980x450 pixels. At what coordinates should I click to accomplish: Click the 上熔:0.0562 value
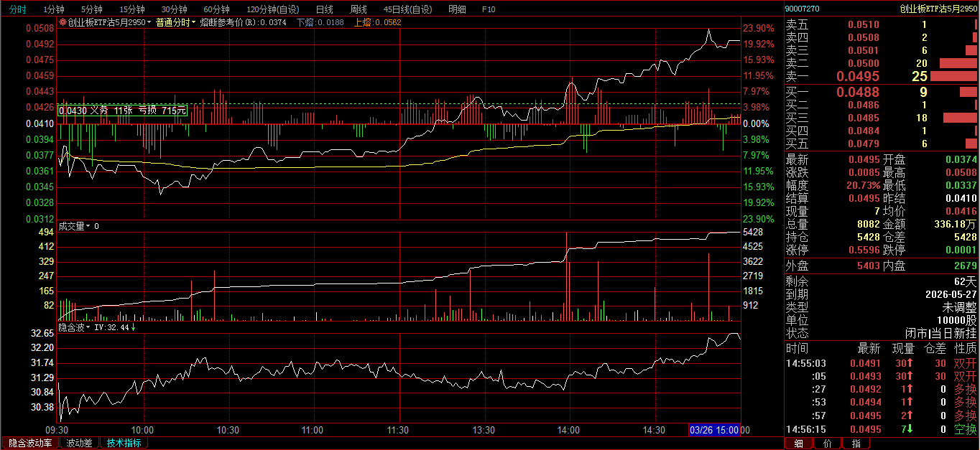378,22
